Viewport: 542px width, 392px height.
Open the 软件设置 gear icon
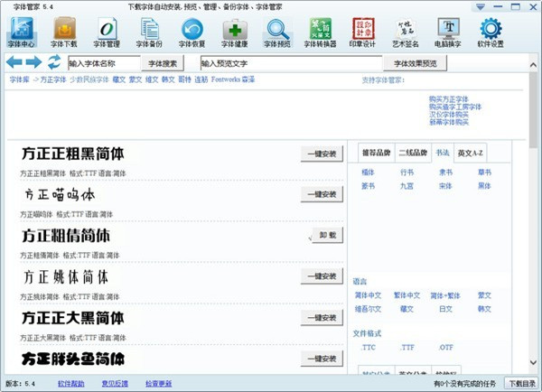(491, 33)
